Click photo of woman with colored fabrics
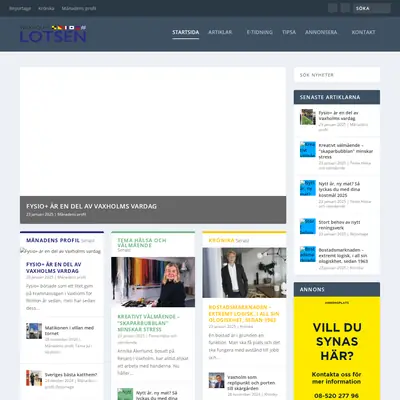The image size is (400, 400). [x=153, y=282]
